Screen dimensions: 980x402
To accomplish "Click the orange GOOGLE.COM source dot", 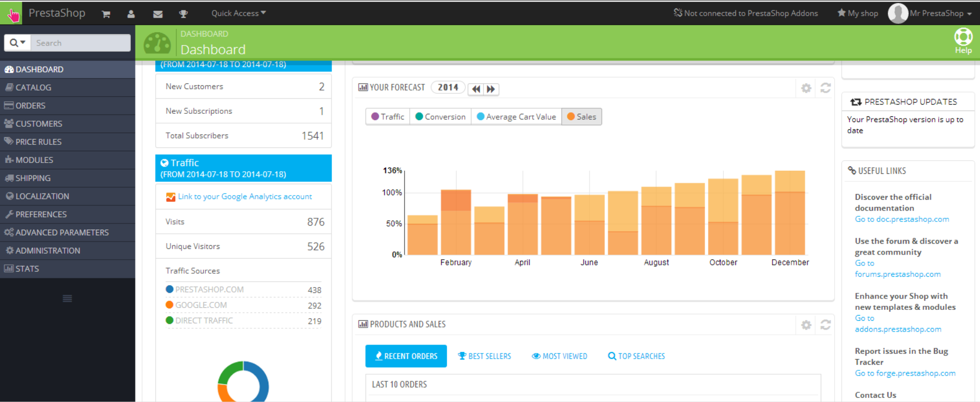I will pos(169,305).
